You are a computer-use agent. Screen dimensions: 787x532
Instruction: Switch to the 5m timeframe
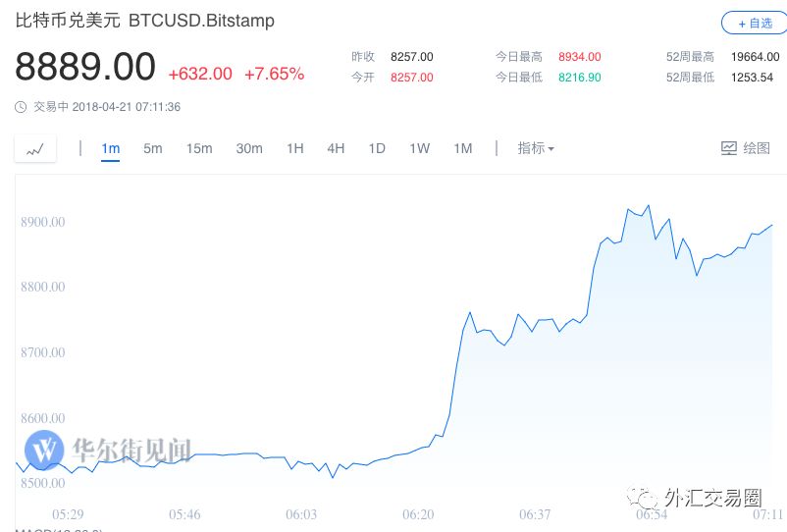tap(152, 148)
